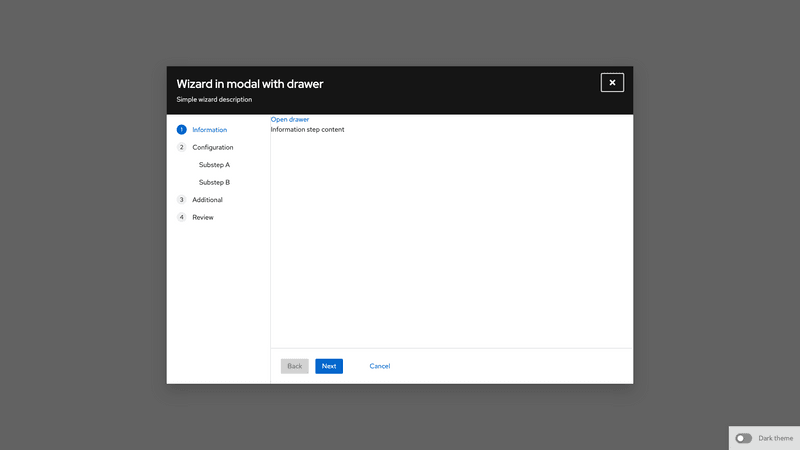Cancel the wizard
Image resolution: width=800 pixels, height=450 pixels.
[379, 366]
